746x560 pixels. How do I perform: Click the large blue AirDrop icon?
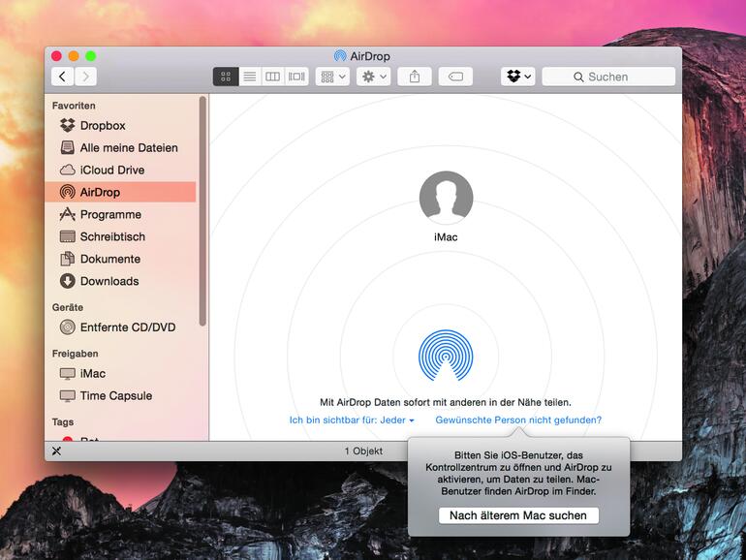(446, 356)
